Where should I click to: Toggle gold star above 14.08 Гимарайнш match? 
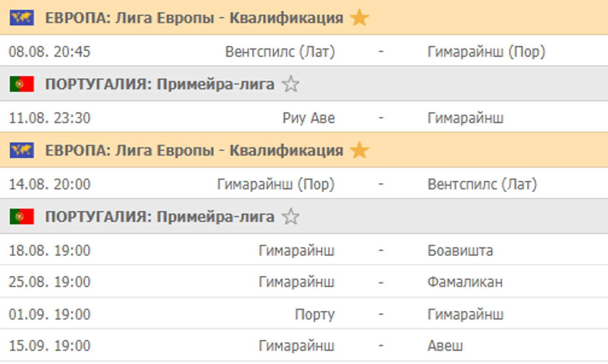point(359,150)
